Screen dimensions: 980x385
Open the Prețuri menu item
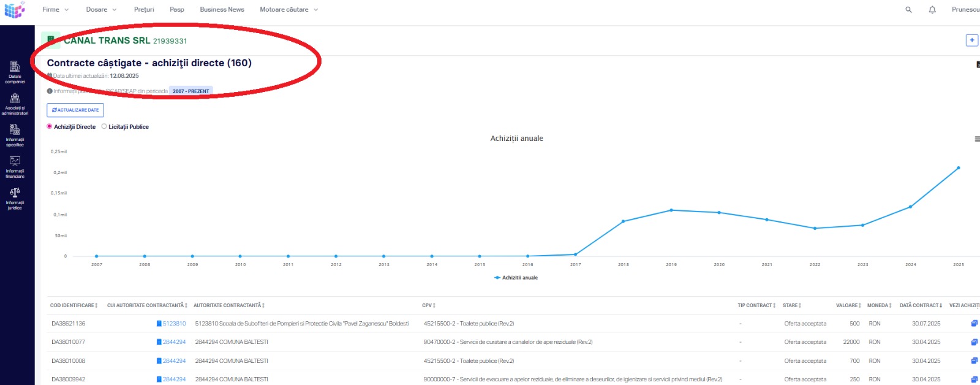tap(144, 10)
